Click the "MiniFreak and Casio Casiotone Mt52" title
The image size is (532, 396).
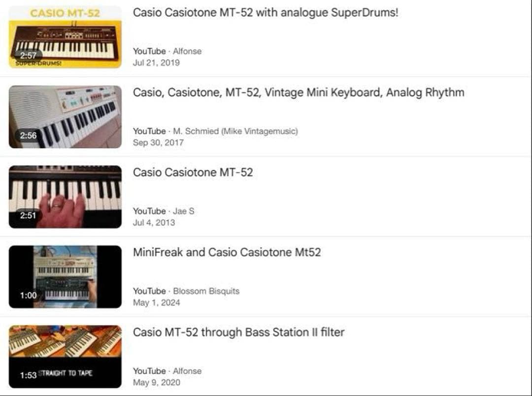coord(227,252)
